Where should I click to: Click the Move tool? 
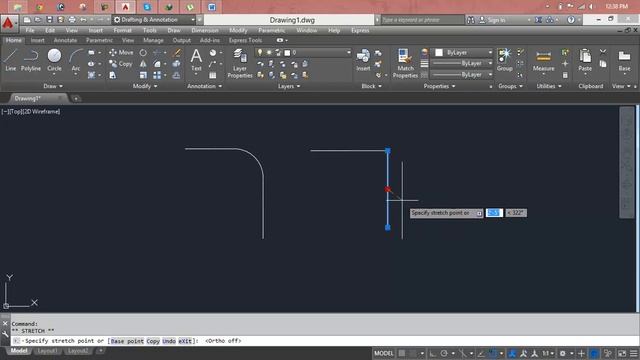(121, 53)
